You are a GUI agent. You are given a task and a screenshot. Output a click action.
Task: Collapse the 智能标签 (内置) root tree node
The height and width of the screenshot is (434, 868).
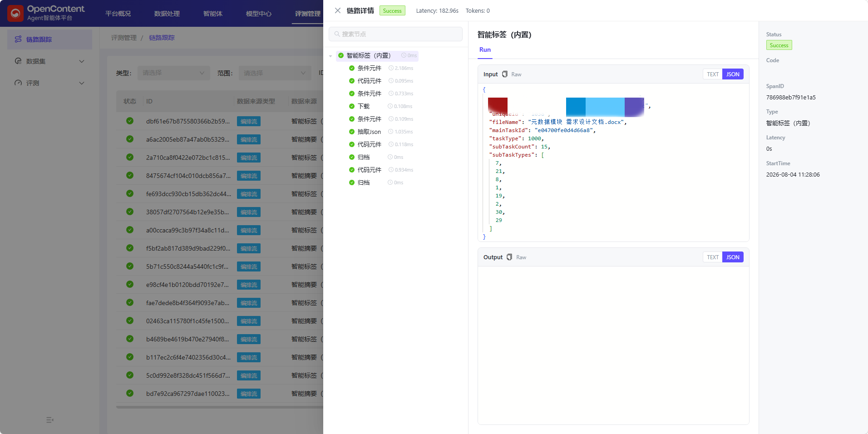click(x=330, y=56)
